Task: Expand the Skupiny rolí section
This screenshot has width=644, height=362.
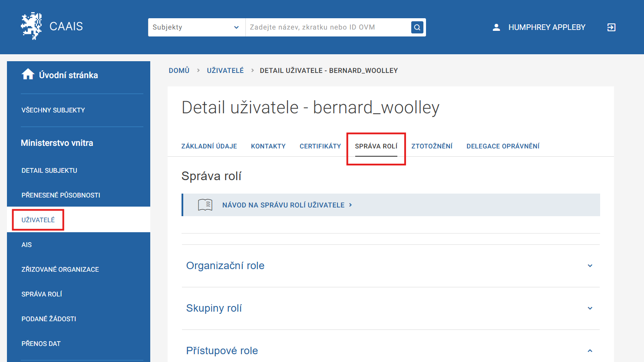Action: 590,308
